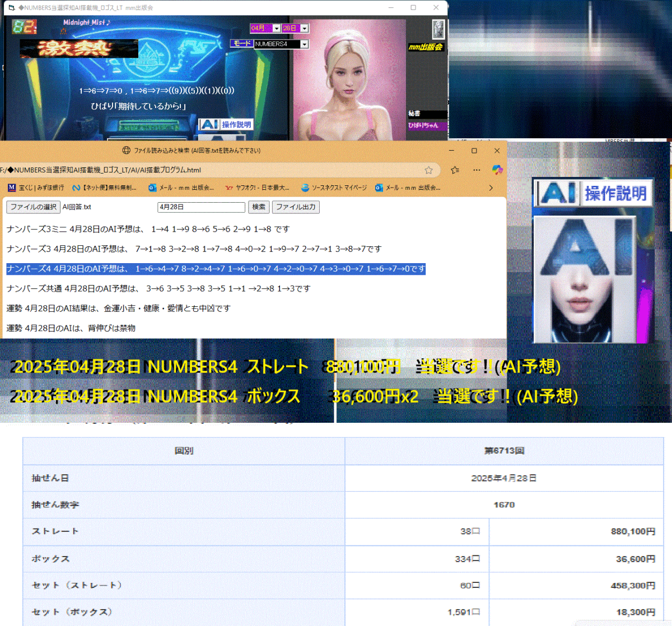The width and height of the screenshot is (672, 626).
Task: Open the ヤフオク! bookmark
Action: click(x=257, y=188)
